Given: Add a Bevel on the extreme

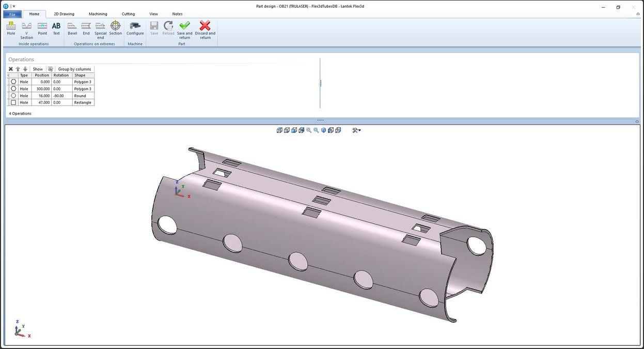Looking at the screenshot, I should pyautogui.click(x=72, y=28).
